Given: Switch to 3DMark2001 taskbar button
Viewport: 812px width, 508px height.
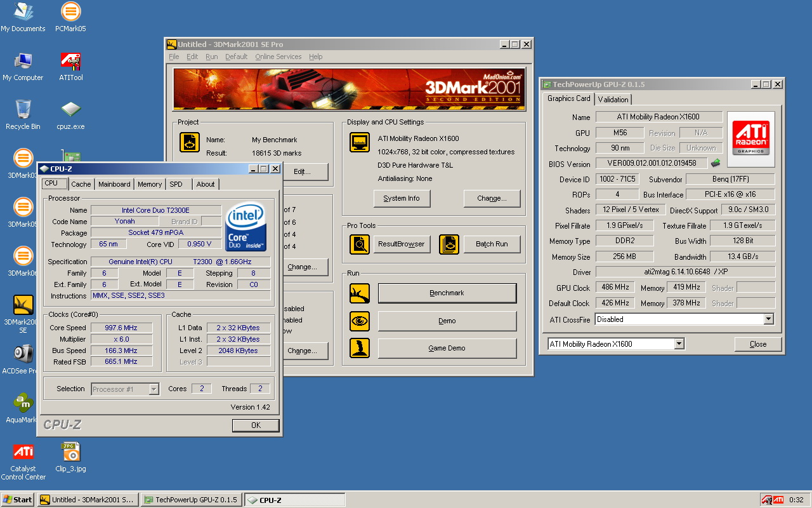Looking at the screenshot, I should coord(88,500).
